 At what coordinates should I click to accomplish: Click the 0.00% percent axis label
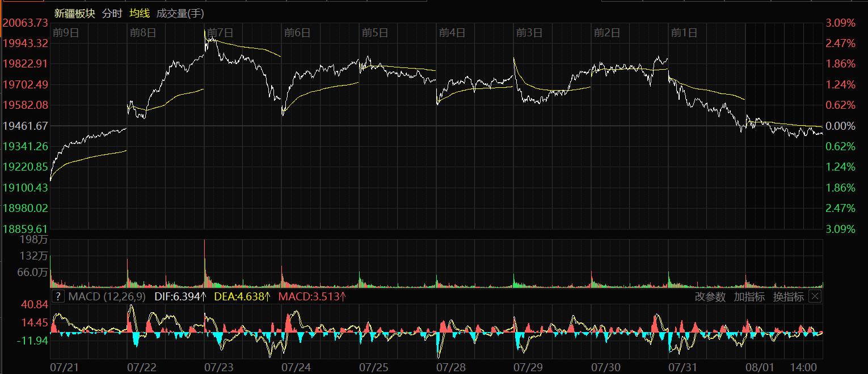tap(840, 125)
